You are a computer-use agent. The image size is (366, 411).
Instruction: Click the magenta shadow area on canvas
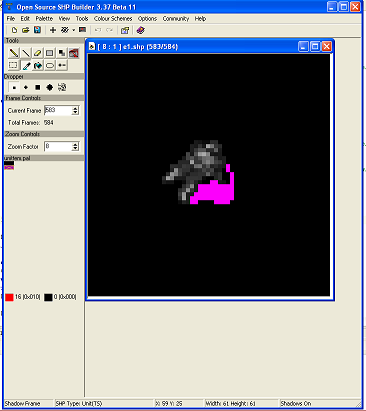[x=217, y=192]
